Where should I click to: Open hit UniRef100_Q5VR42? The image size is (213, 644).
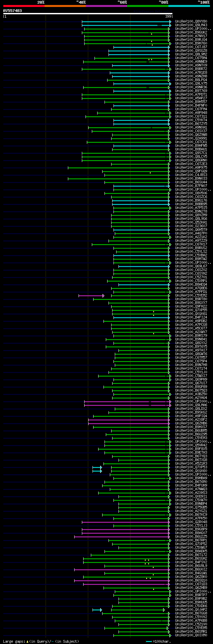tap(191, 445)
